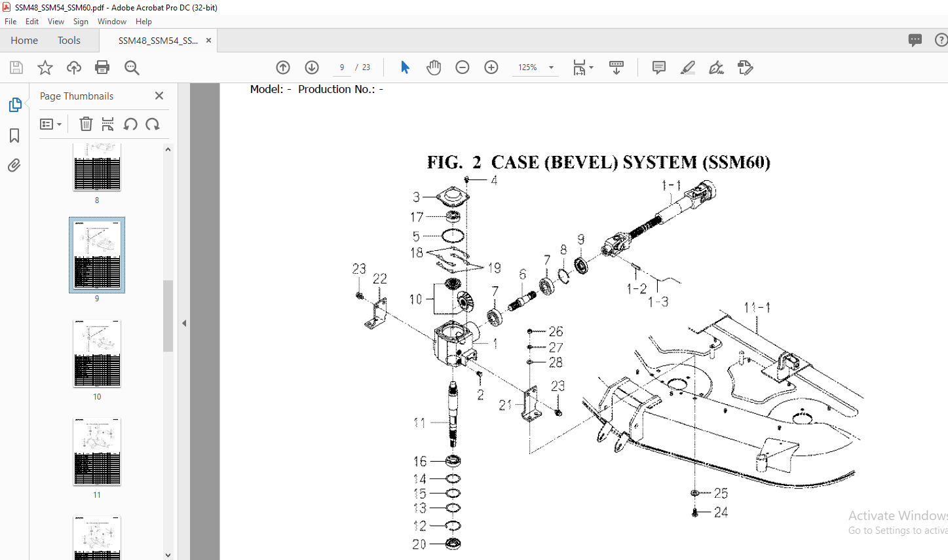Viewport: 948px width, 560px height.
Task: Open fit page options tool
Action: 582,67
